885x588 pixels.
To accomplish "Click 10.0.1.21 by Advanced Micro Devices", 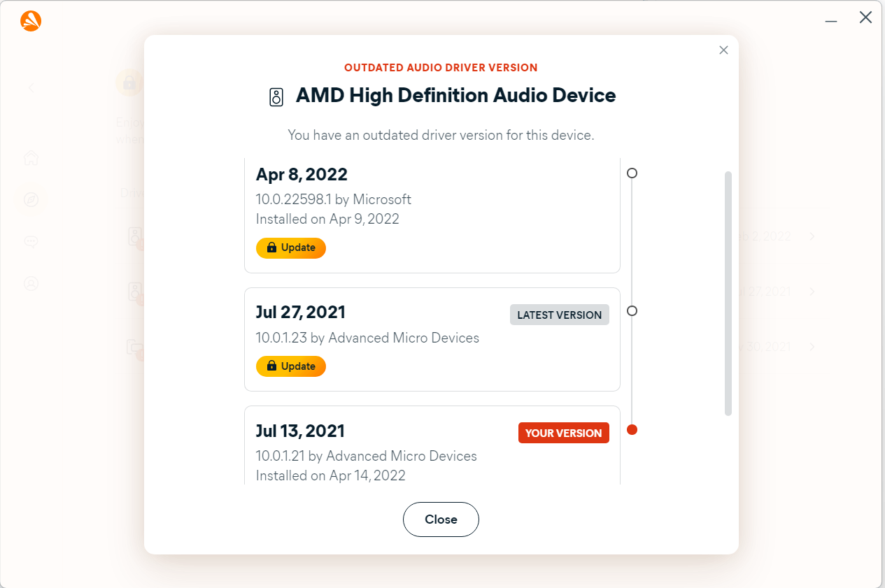I will [x=367, y=456].
